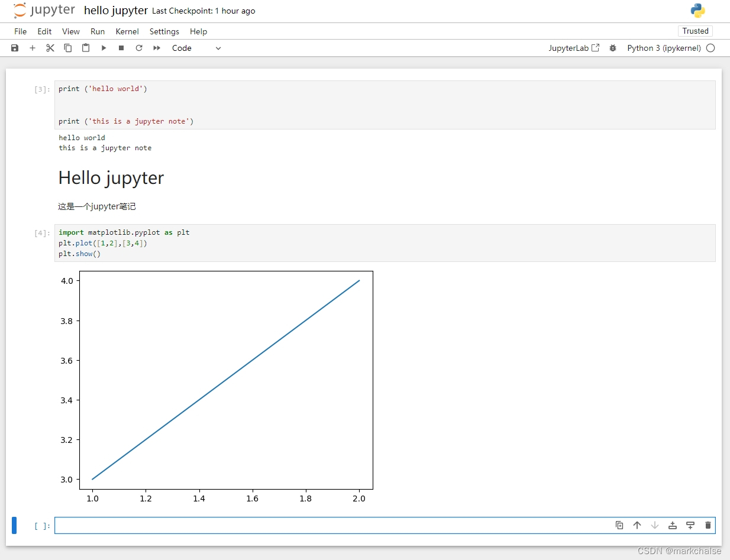Click the [3]: execution prompt
The height and width of the screenshot is (560, 730).
(x=42, y=89)
